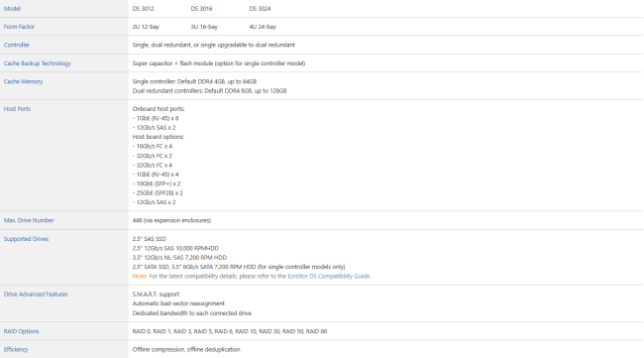Click the orange Note label

coord(140,277)
